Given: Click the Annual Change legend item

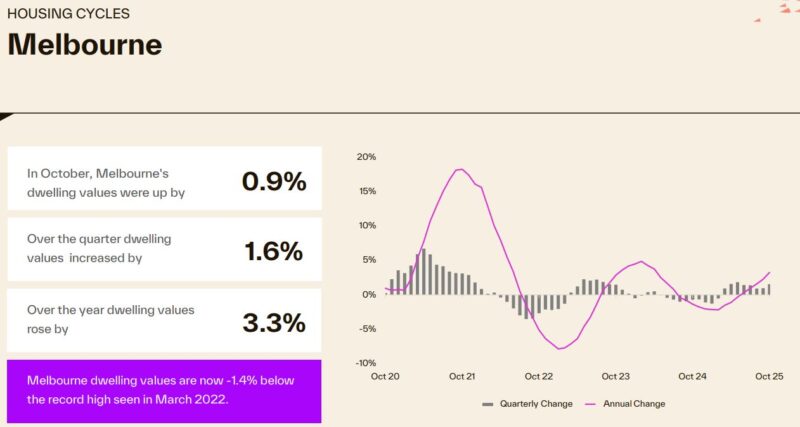Looking at the screenshot, I should point(625,404).
